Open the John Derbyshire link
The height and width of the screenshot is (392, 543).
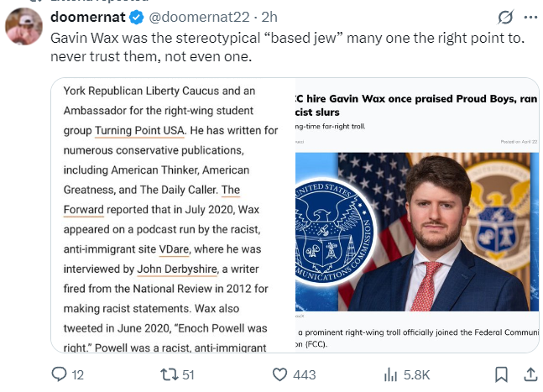[x=178, y=269]
